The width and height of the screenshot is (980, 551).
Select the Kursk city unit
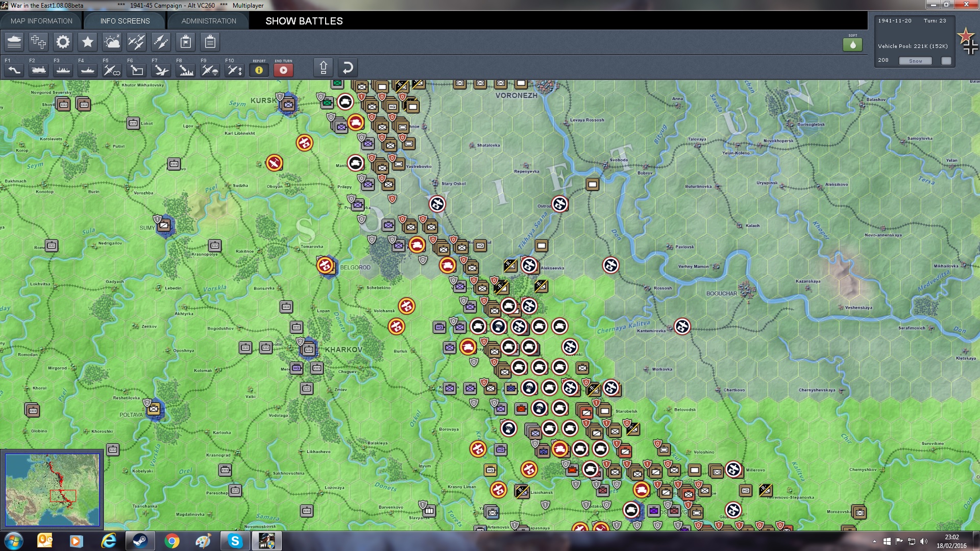point(288,105)
